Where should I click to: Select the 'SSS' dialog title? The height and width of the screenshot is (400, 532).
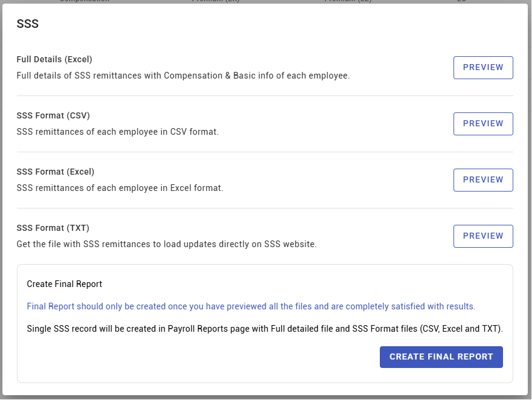(28, 24)
